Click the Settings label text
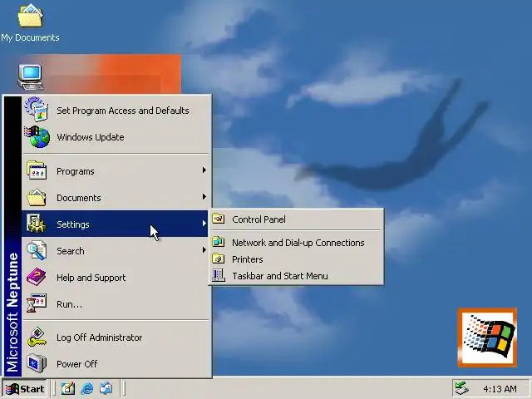 tap(73, 224)
